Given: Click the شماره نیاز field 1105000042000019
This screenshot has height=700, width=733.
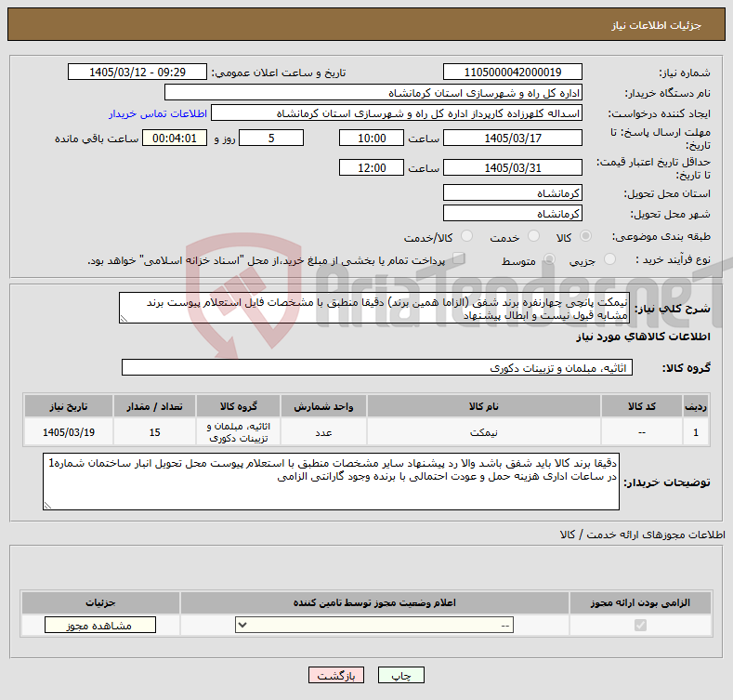Looking at the screenshot, I should (512, 73).
